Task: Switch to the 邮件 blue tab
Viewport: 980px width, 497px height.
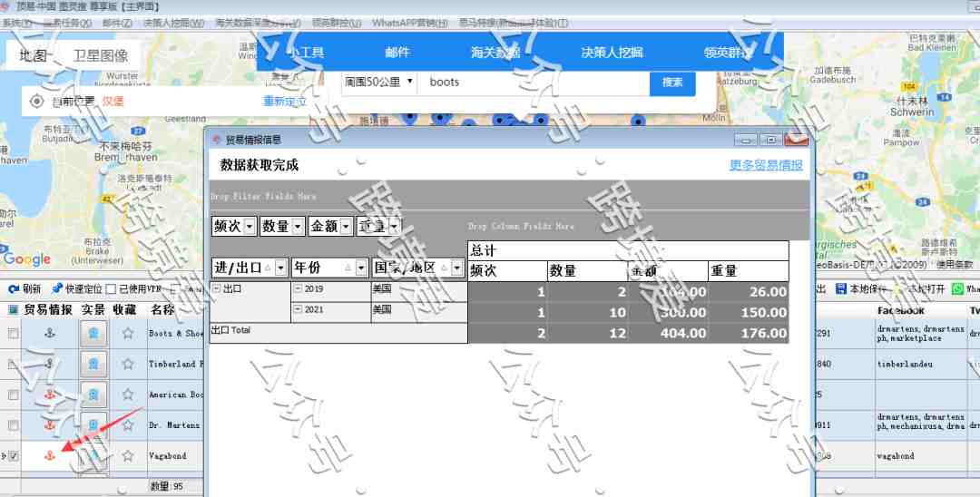Action: (x=397, y=53)
